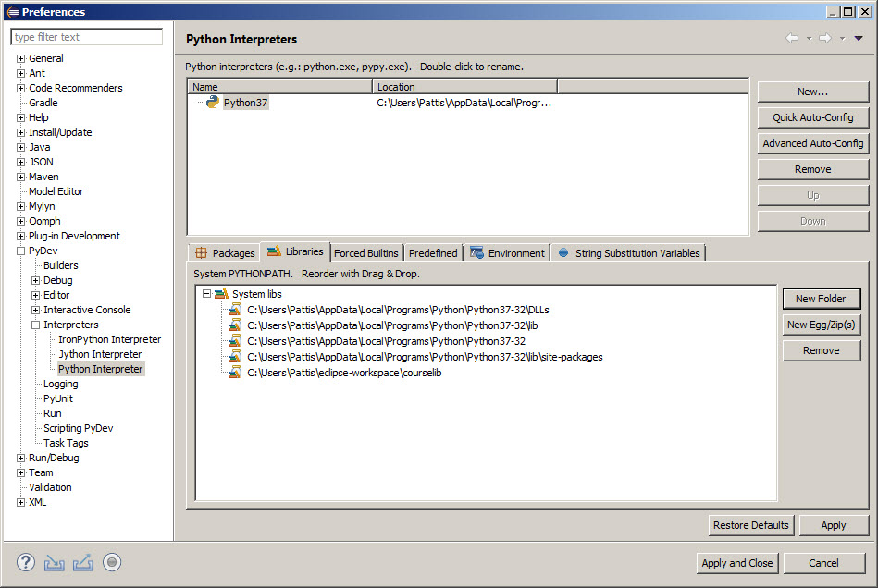Select the Jython Interpreter tree item
The image size is (878, 588).
(100, 354)
